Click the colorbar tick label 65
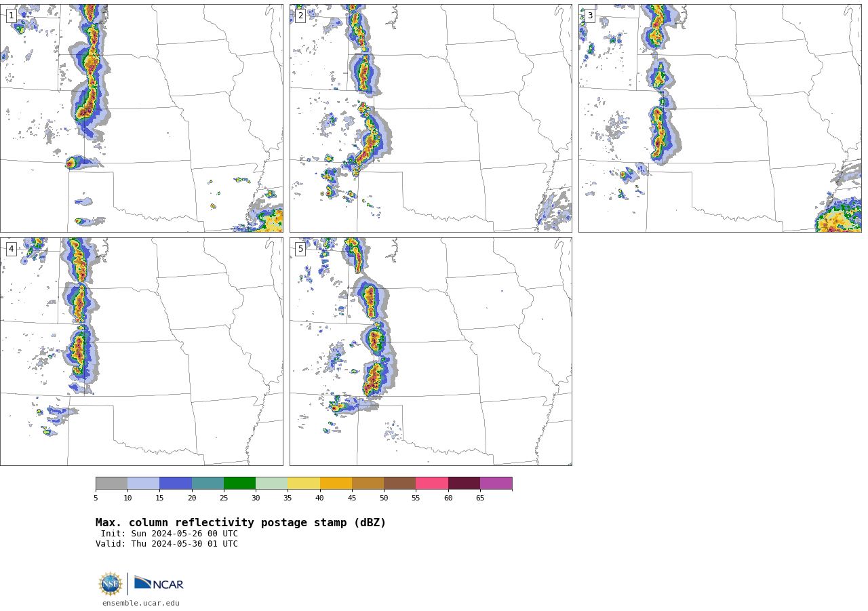 click(480, 498)
